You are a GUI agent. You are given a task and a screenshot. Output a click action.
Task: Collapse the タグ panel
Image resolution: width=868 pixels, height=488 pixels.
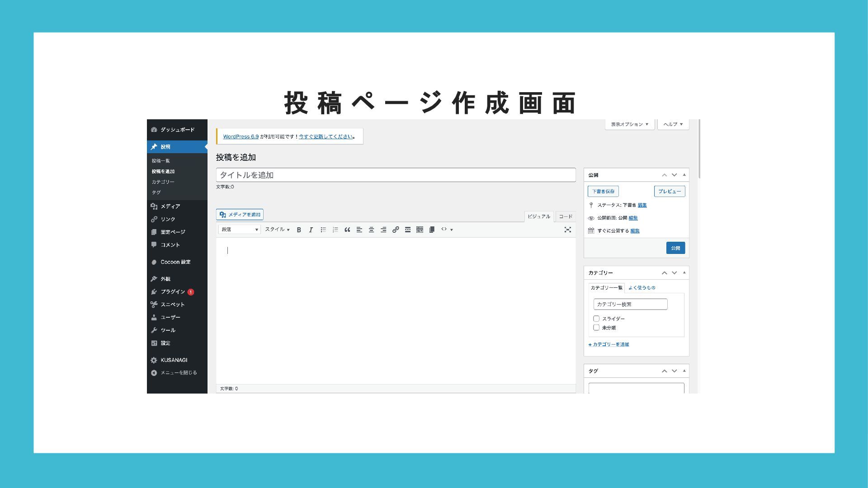pyautogui.click(x=684, y=371)
